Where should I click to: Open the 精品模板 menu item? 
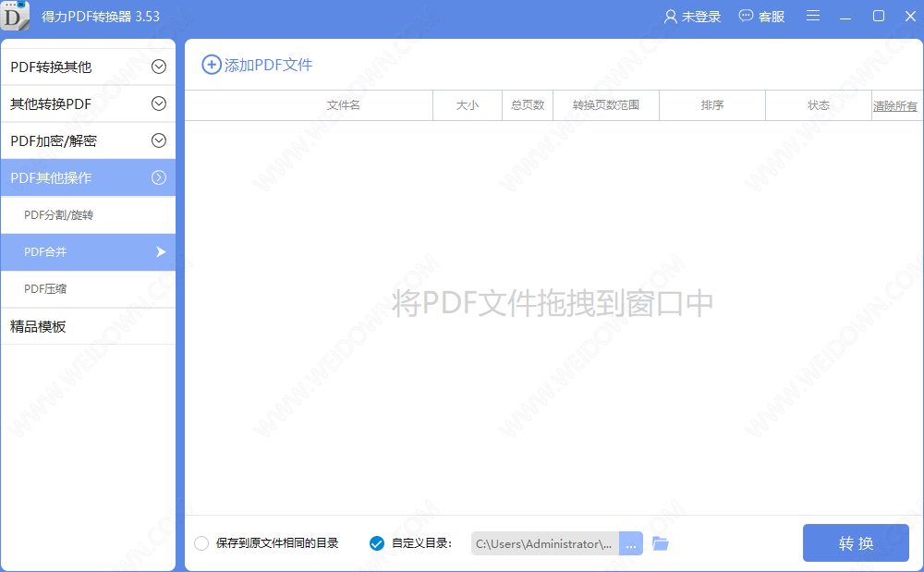tap(89, 326)
